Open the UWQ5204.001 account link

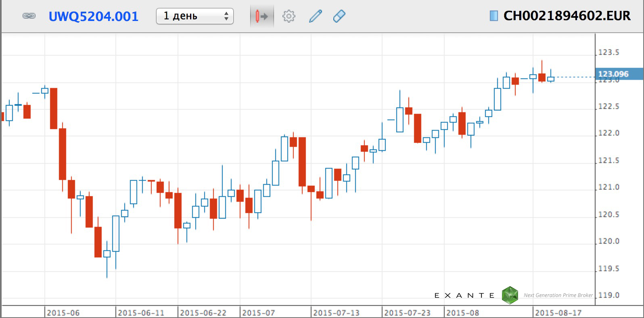click(x=93, y=17)
